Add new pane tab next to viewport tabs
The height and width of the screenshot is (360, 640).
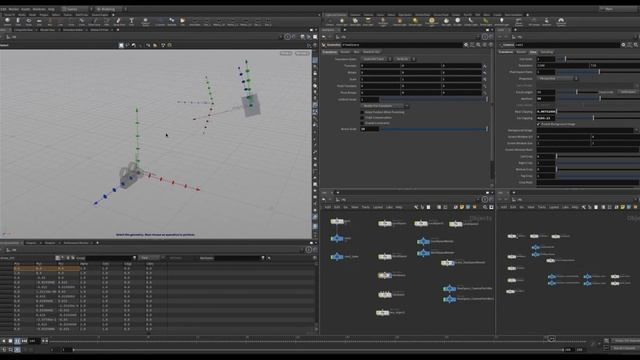118,30
